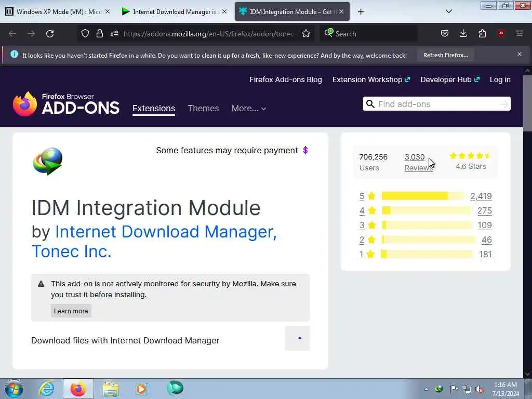This screenshot has width=532, height=399.
Task: Open the Pocket save icon
Action: [445, 34]
